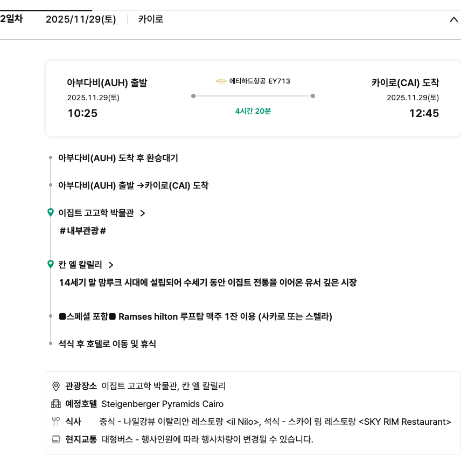This screenshot has height=476, width=461.
Task: Click the 관광장소 location pin icon
Action: [55, 386]
